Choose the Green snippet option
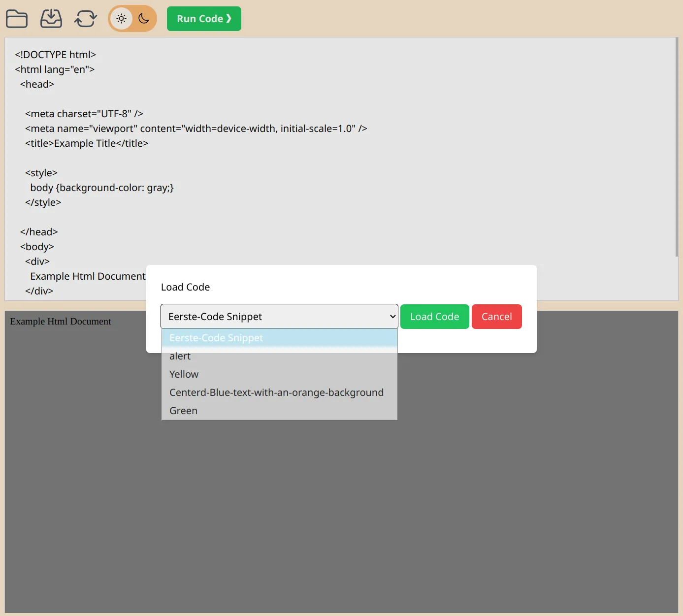The width and height of the screenshot is (683, 616). click(x=279, y=411)
